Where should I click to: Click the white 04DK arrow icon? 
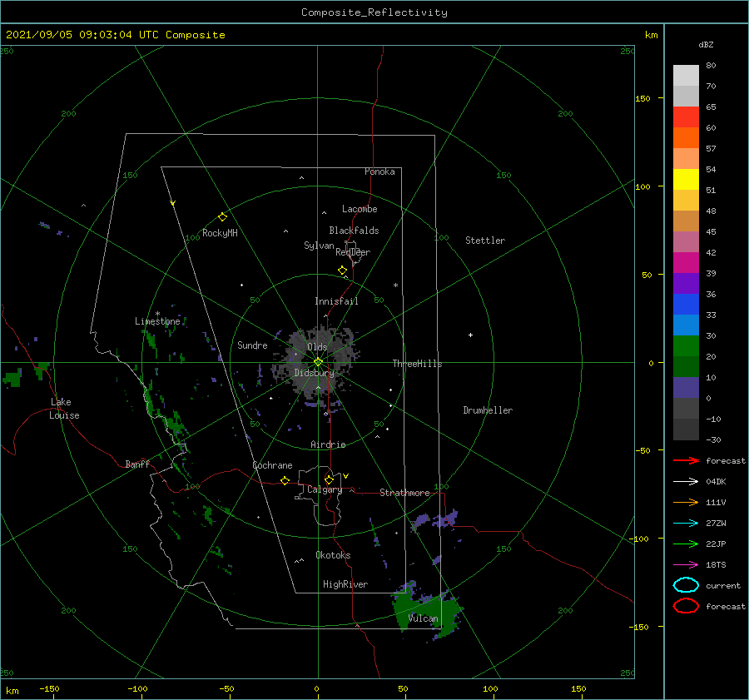pos(686,482)
